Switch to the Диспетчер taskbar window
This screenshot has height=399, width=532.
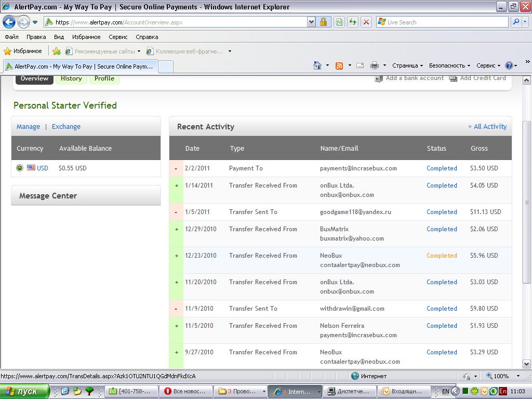pyautogui.click(x=350, y=392)
